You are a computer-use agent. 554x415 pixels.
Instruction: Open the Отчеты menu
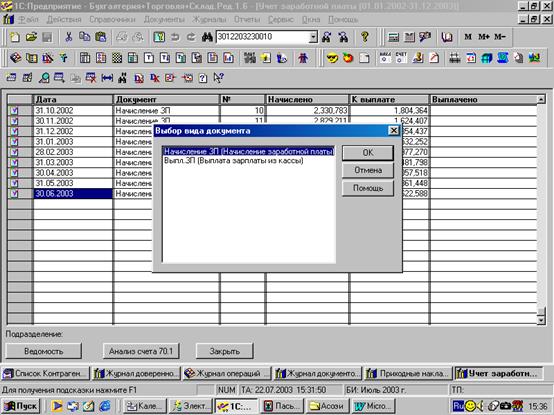247,19
